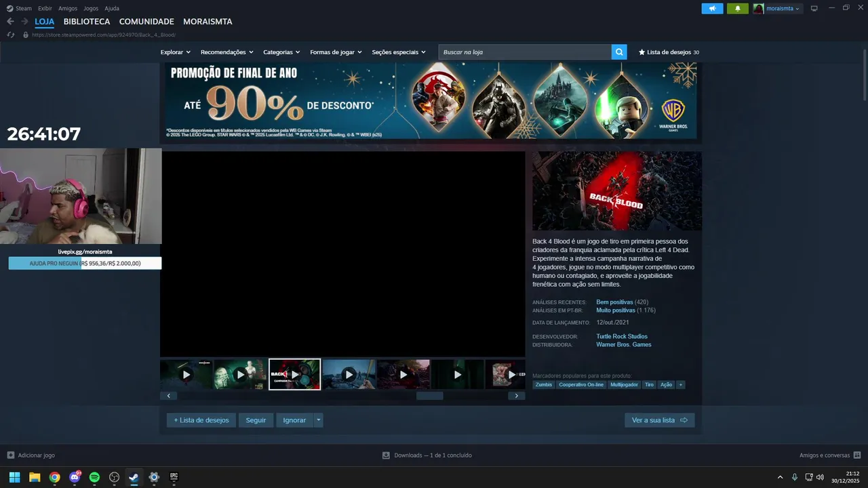The width and height of the screenshot is (868, 488).
Task: Switch to the COMUNIDADE tab
Action: [146, 22]
